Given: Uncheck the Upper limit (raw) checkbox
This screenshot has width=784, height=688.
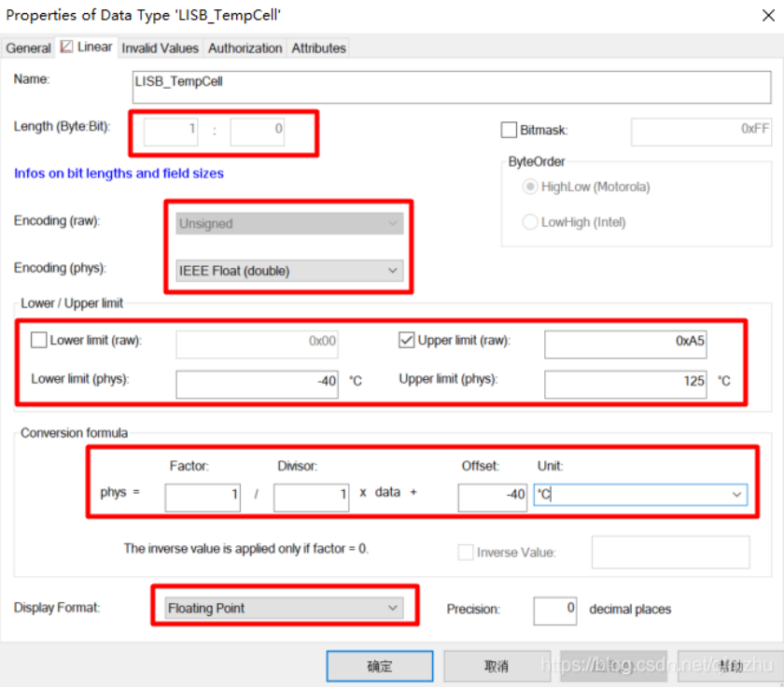Looking at the screenshot, I should pos(407,340).
